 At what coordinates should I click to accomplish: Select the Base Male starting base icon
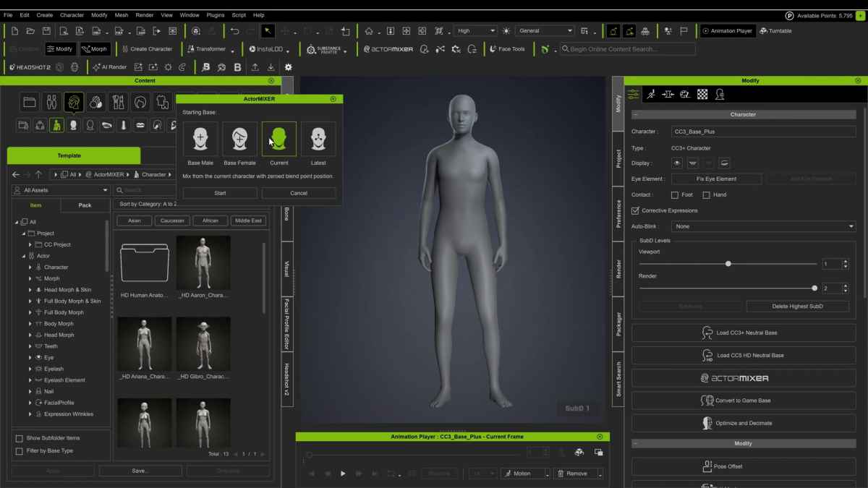pyautogui.click(x=200, y=138)
